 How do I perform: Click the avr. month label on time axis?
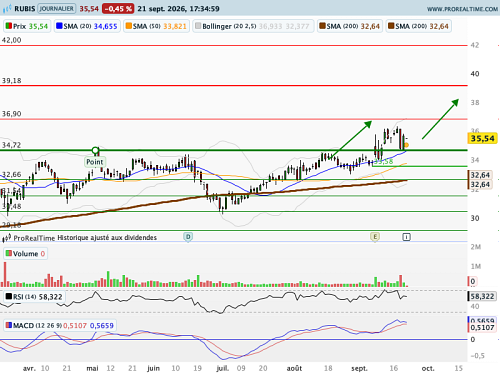coord(29,369)
